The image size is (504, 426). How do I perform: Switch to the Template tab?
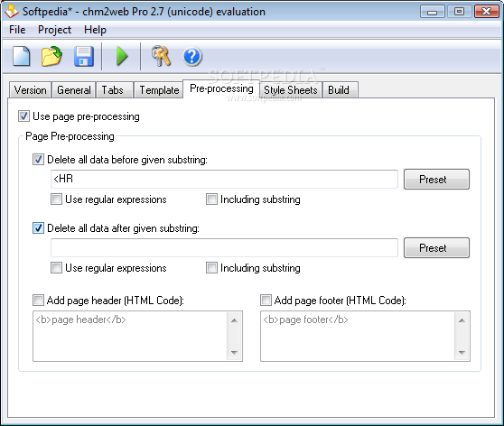click(159, 90)
